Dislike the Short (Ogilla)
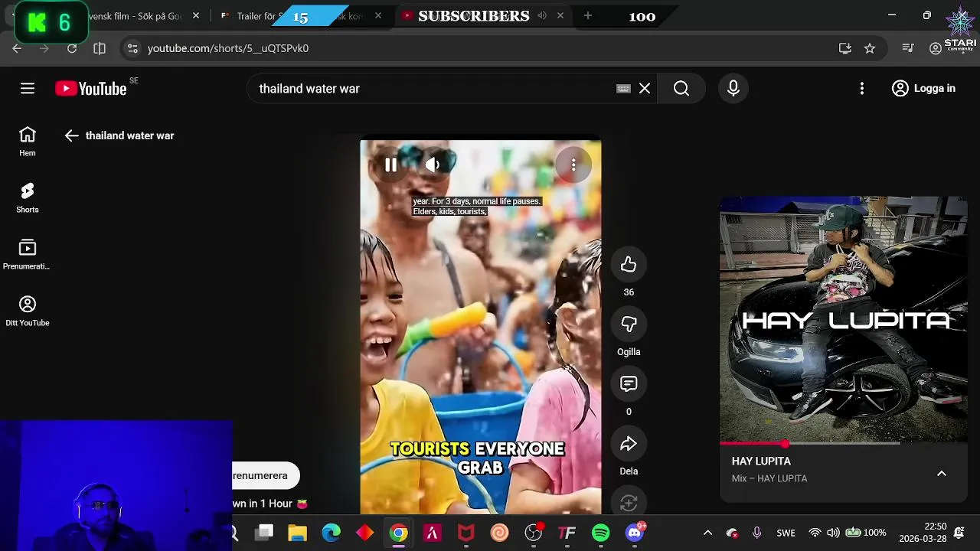Image resolution: width=980 pixels, height=551 pixels. pyautogui.click(x=629, y=324)
